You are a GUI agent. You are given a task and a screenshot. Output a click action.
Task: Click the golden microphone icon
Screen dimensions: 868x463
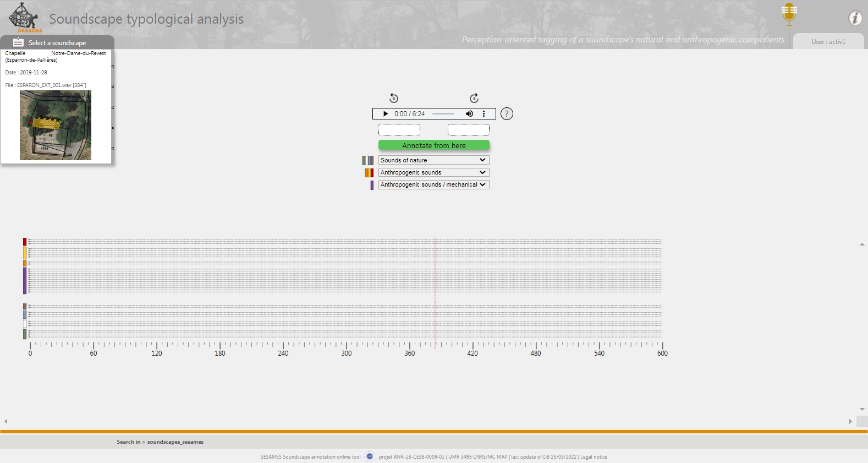click(789, 14)
